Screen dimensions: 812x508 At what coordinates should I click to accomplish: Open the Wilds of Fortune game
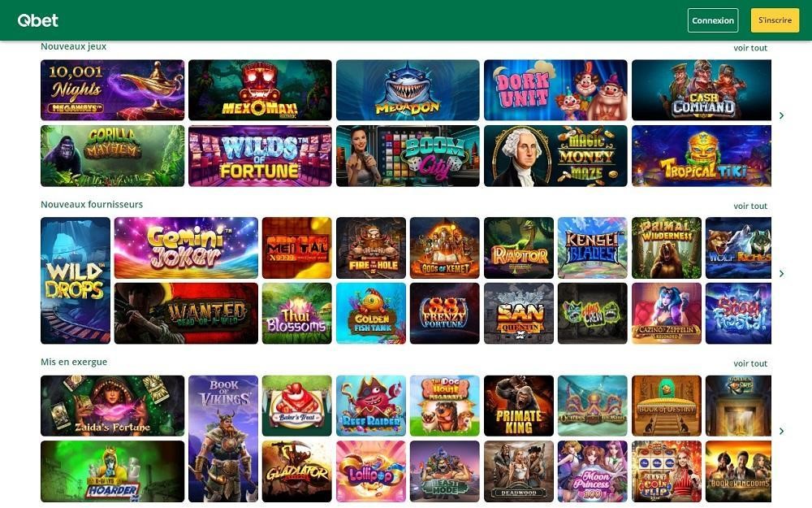pos(260,155)
